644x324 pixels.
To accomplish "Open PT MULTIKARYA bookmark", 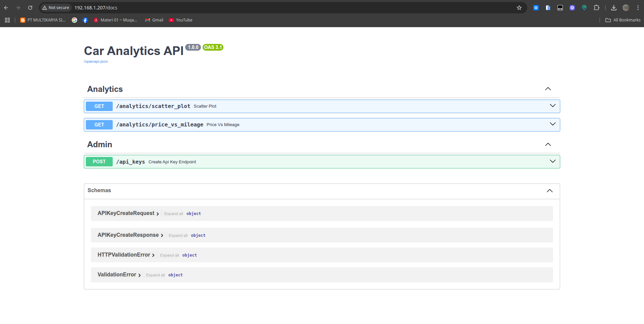I will coord(43,20).
